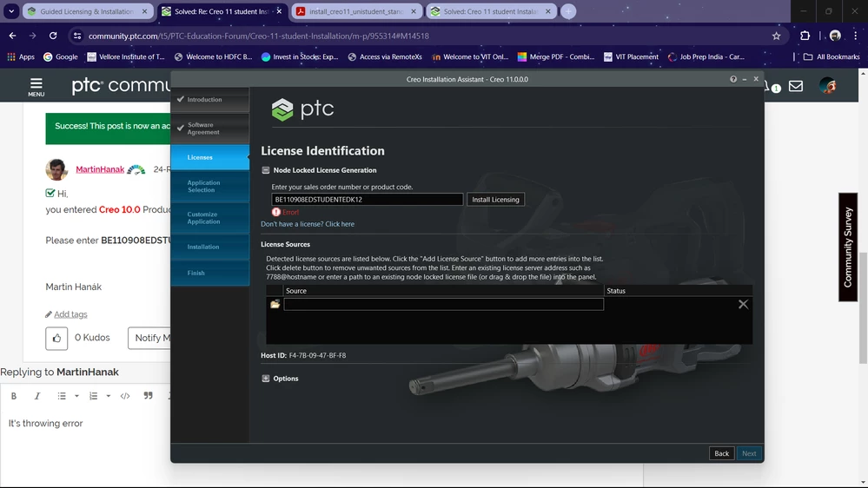Collapse Node Locked License Generation section

(x=266, y=170)
